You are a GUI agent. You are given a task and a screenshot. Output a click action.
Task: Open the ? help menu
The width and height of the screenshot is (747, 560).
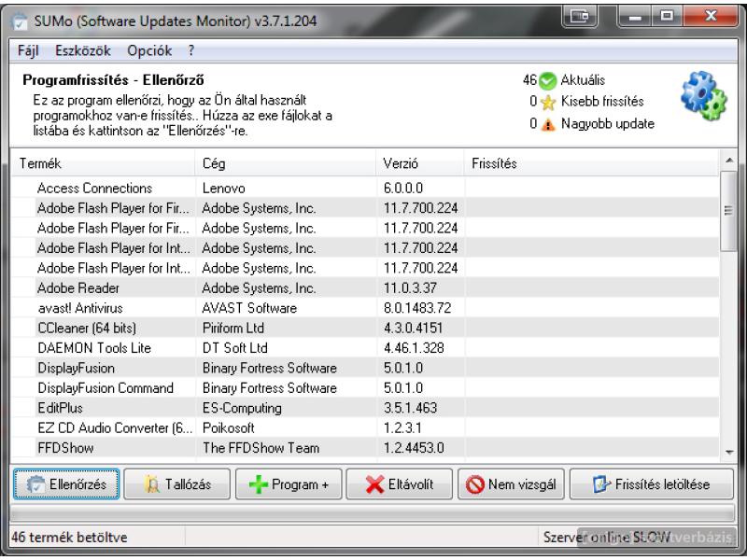coord(191,50)
